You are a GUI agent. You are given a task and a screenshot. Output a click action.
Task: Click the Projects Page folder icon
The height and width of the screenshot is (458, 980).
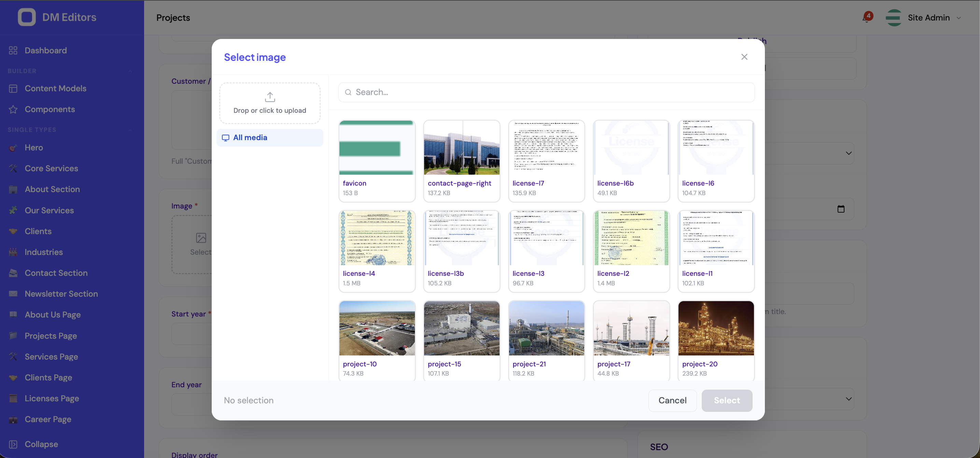(x=13, y=335)
